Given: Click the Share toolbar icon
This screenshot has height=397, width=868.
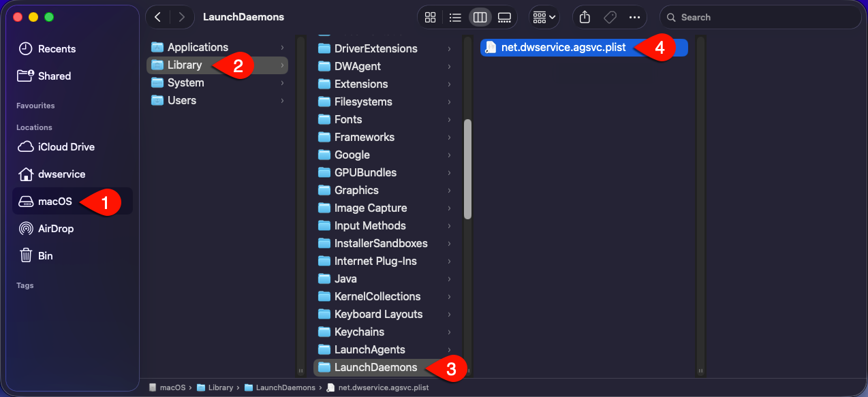Looking at the screenshot, I should pos(585,17).
